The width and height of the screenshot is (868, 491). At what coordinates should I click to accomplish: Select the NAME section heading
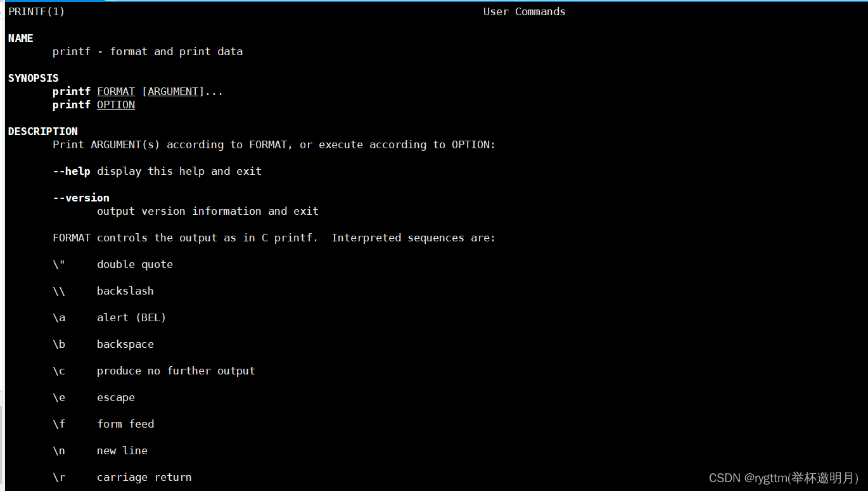coord(21,38)
